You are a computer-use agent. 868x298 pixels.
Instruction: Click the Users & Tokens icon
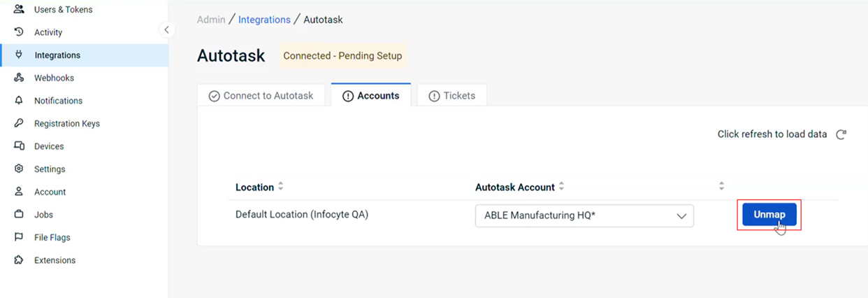(x=19, y=10)
